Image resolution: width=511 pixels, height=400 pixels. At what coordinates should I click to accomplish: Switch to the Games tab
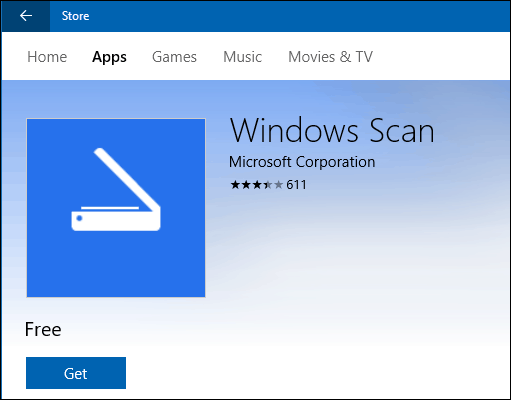tap(174, 57)
